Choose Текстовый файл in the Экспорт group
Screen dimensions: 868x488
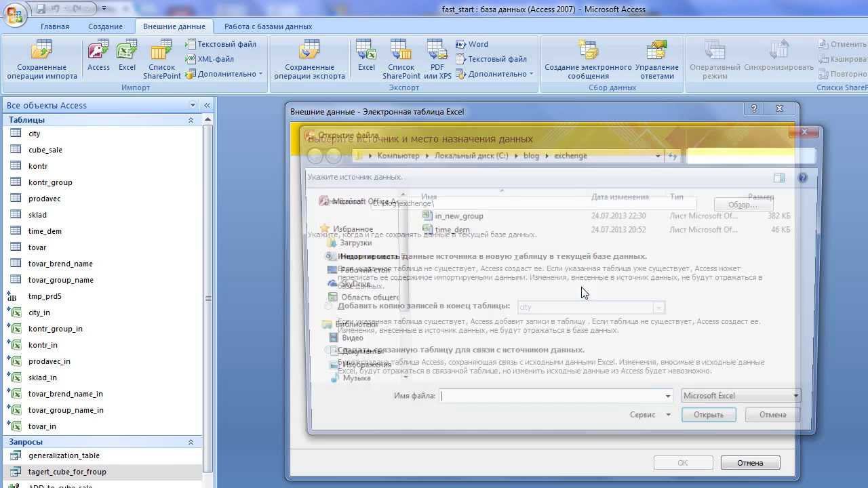point(492,59)
